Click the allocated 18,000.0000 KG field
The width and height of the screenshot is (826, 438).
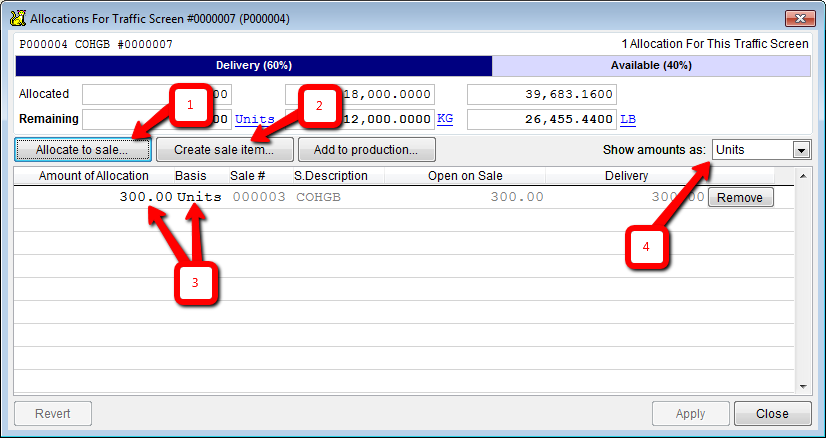[360, 95]
